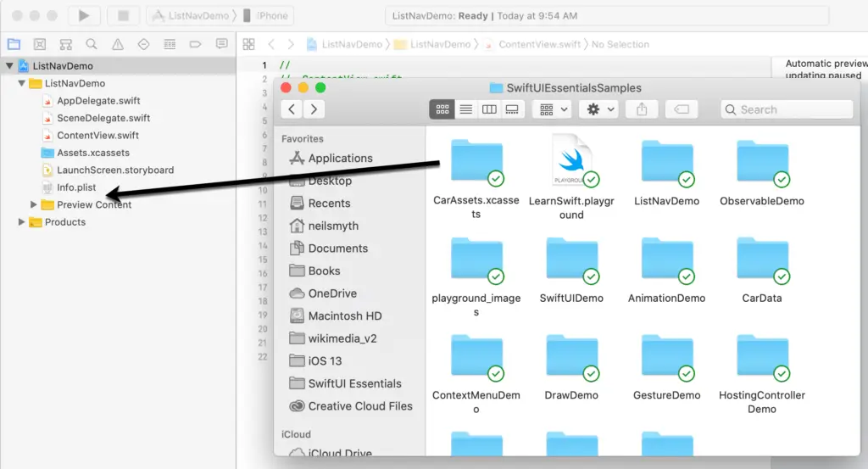Open Macintosh HD in Finder sidebar

click(x=336, y=315)
